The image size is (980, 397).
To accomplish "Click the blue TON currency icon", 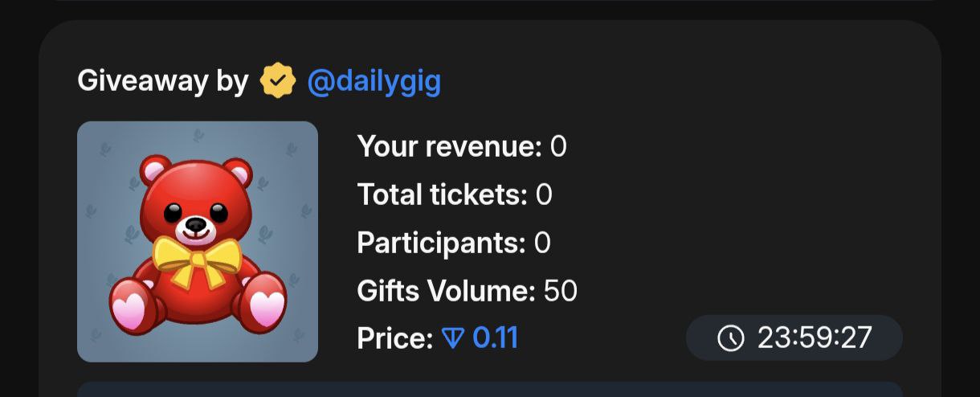I will coord(453,338).
